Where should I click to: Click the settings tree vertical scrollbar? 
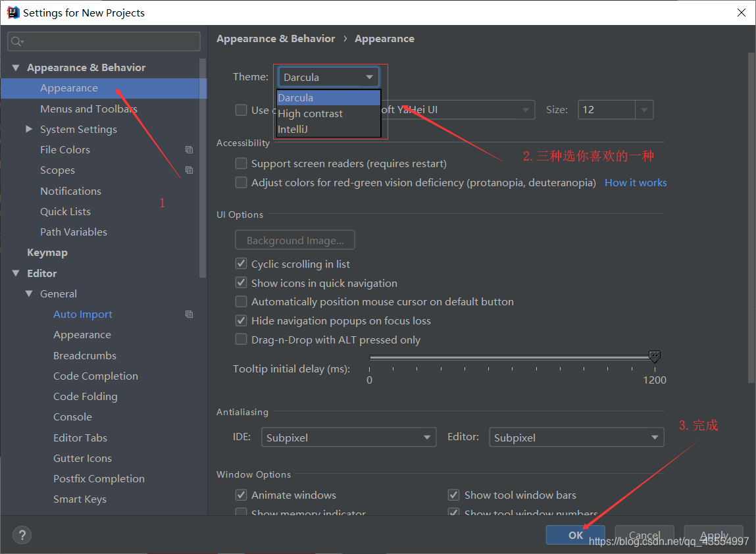coord(203,168)
